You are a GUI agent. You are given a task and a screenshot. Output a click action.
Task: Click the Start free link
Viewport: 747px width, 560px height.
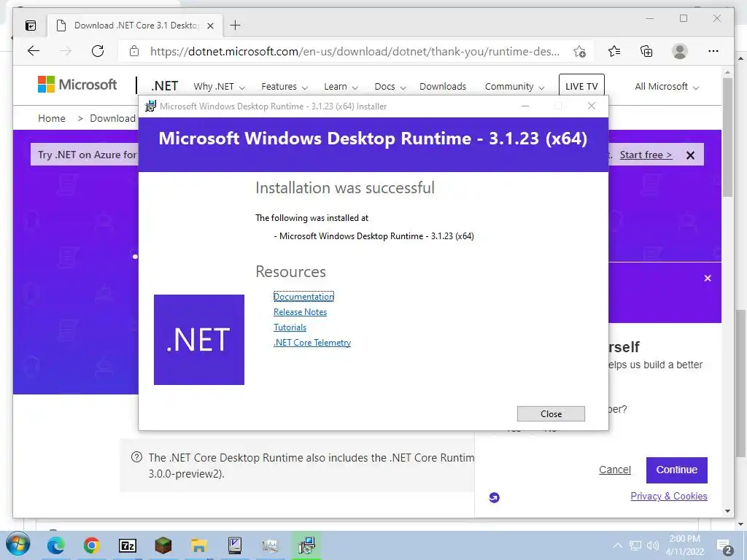[x=646, y=155]
